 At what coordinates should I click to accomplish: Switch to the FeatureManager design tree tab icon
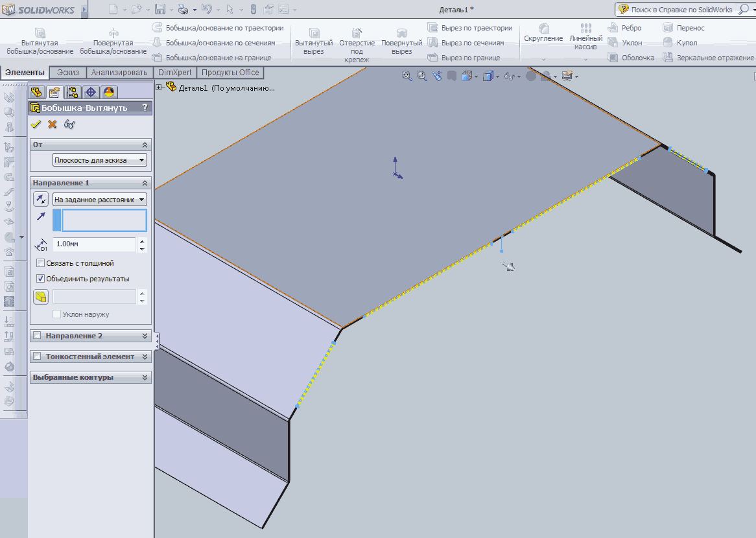point(36,91)
